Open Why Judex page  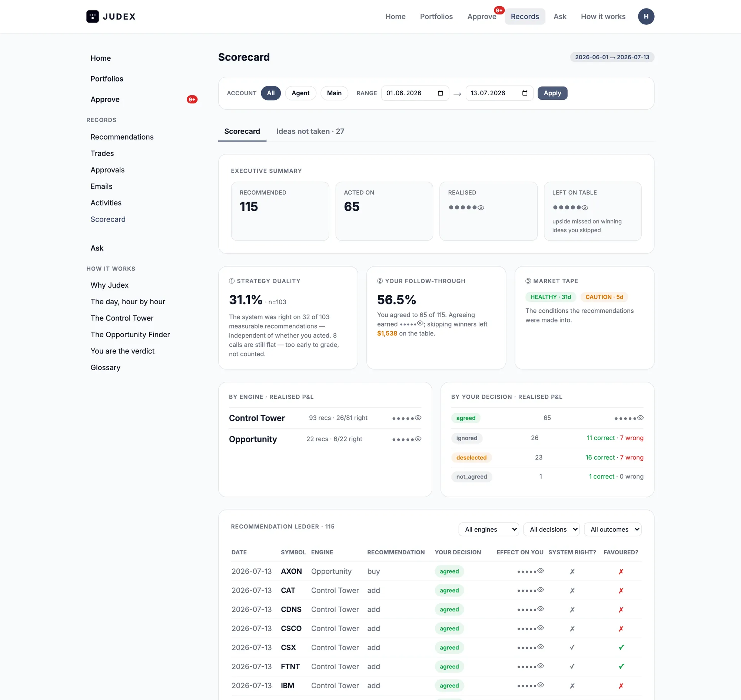(x=109, y=285)
